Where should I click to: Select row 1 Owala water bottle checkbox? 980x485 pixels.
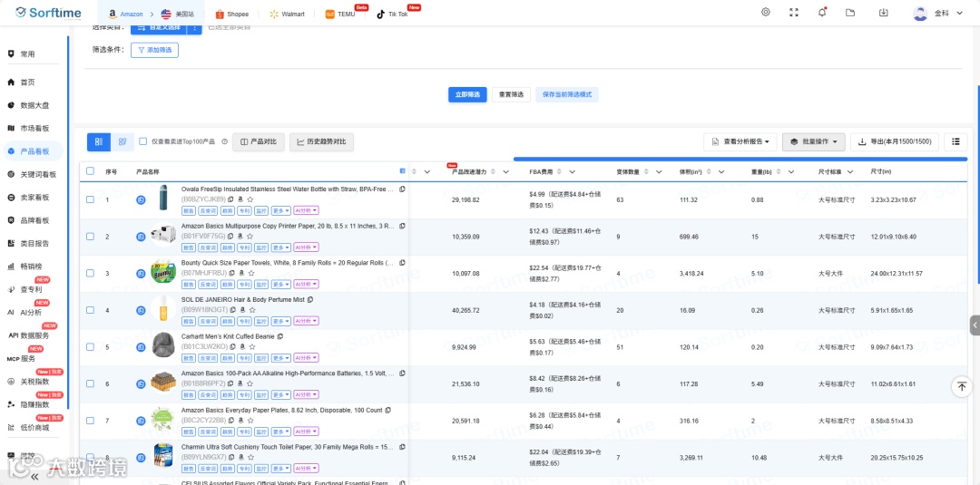[x=90, y=199]
